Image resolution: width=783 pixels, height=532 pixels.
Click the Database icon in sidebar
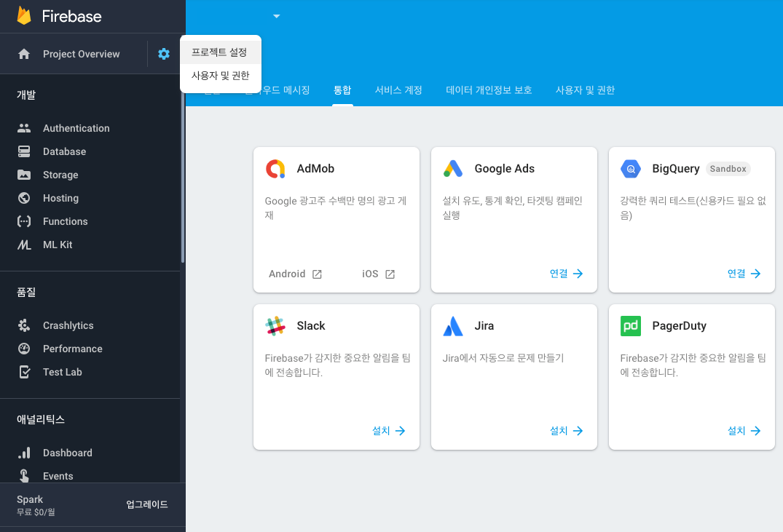point(24,151)
